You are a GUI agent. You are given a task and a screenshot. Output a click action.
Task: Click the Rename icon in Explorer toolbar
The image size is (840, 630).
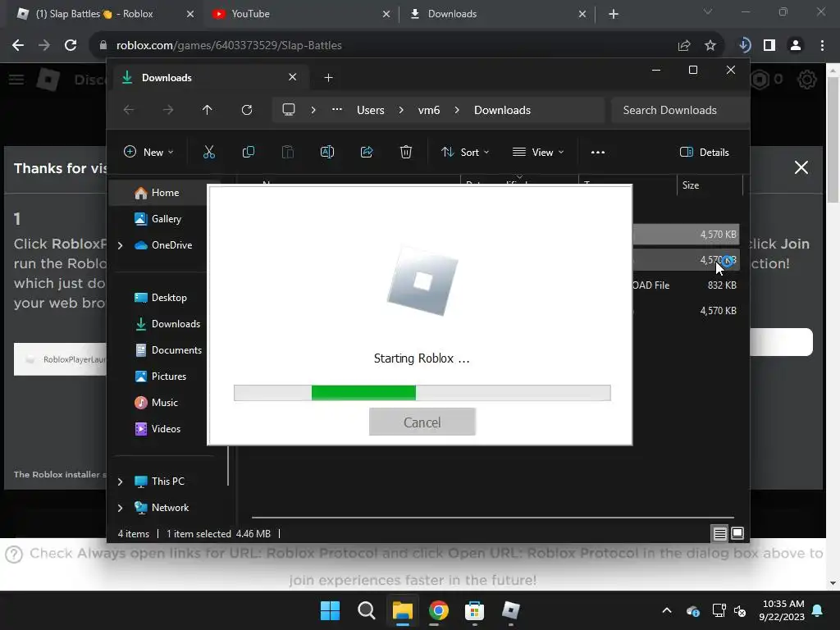coord(326,152)
